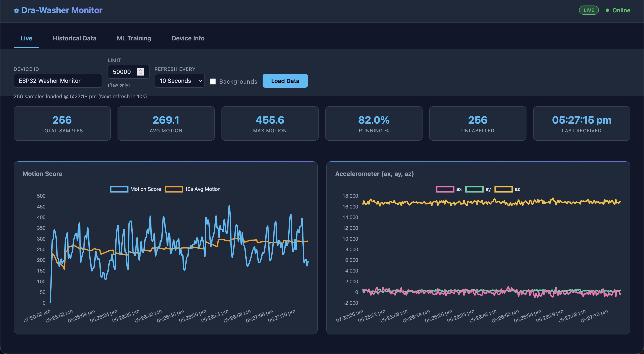Viewport: 644px width, 354px height.
Task: Switch to the Historical Data tab
Action: [75, 38]
